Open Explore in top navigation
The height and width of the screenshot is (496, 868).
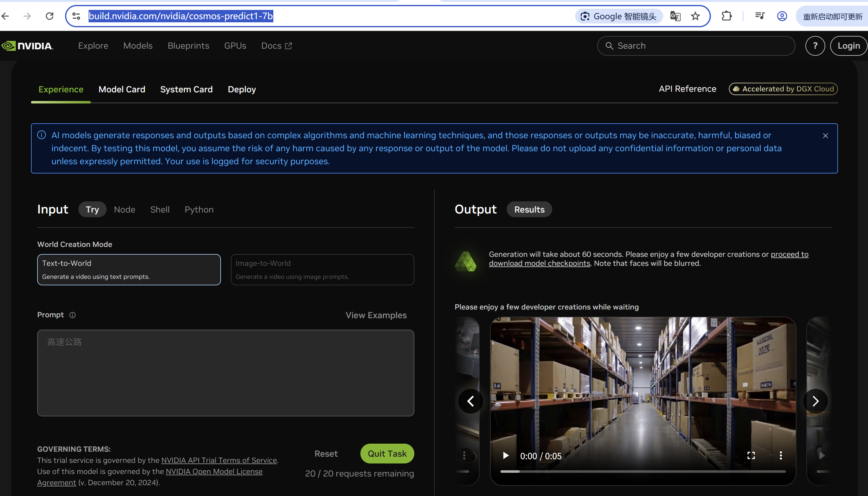pyautogui.click(x=93, y=46)
